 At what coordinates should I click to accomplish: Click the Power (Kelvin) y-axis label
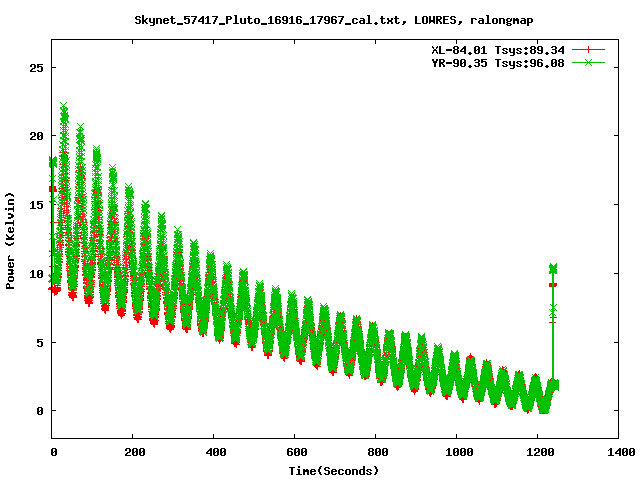point(10,241)
